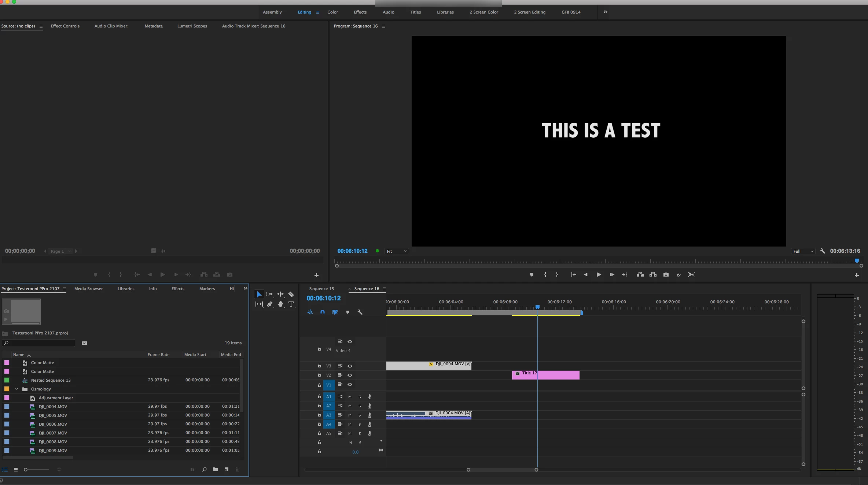Viewport: 868px width, 485px height.
Task: Switch to the Color workspace
Action: click(x=332, y=12)
